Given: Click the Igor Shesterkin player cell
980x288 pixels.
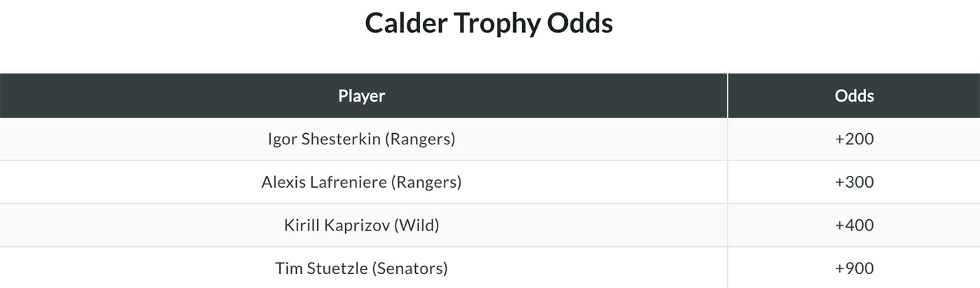Looking at the screenshot, I should pyautogui.click(x=362, y=139).
